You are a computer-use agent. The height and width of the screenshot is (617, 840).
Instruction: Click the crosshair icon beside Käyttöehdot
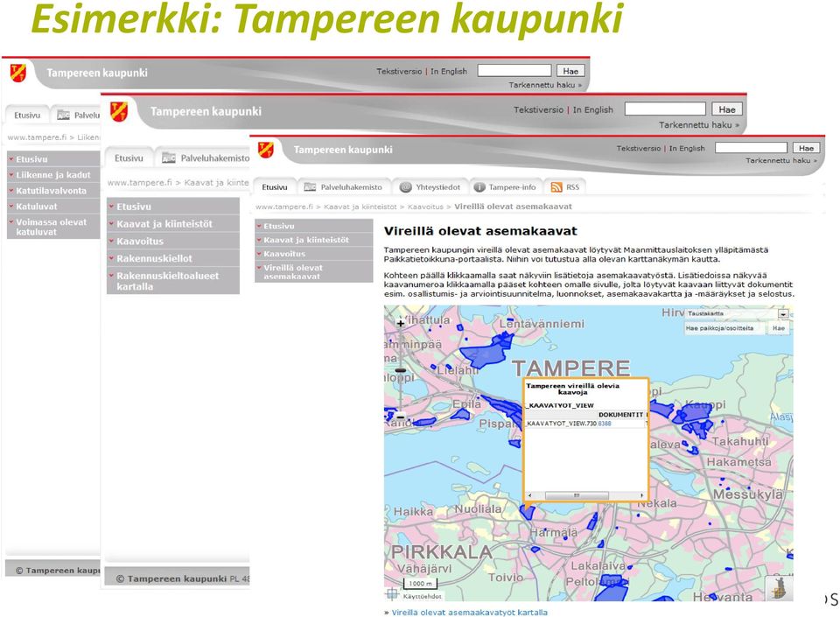tap(392, 594)
